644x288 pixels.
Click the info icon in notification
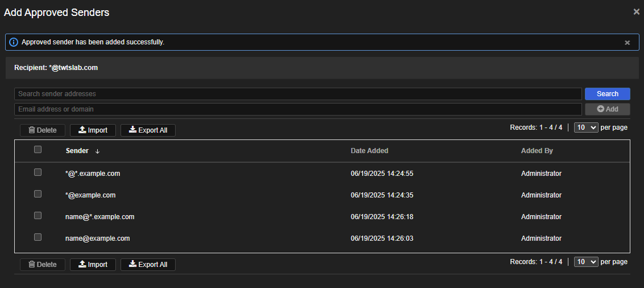[14, 42]
